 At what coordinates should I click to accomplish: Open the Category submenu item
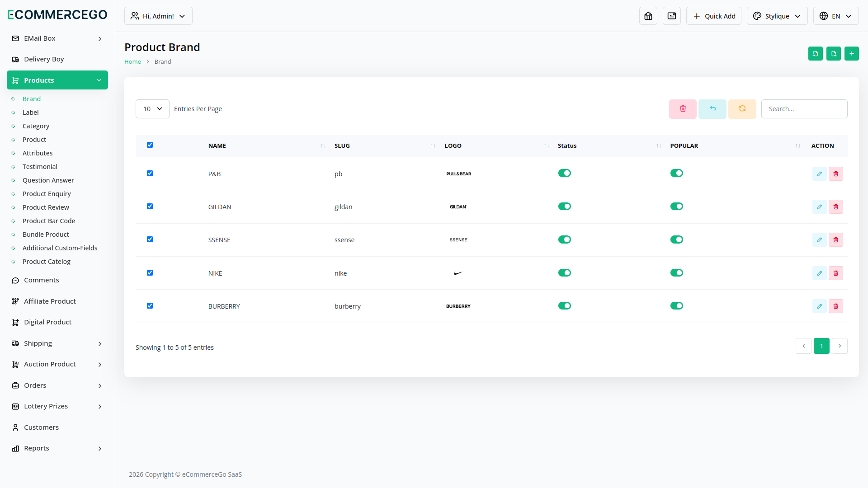tap(36, 126)
